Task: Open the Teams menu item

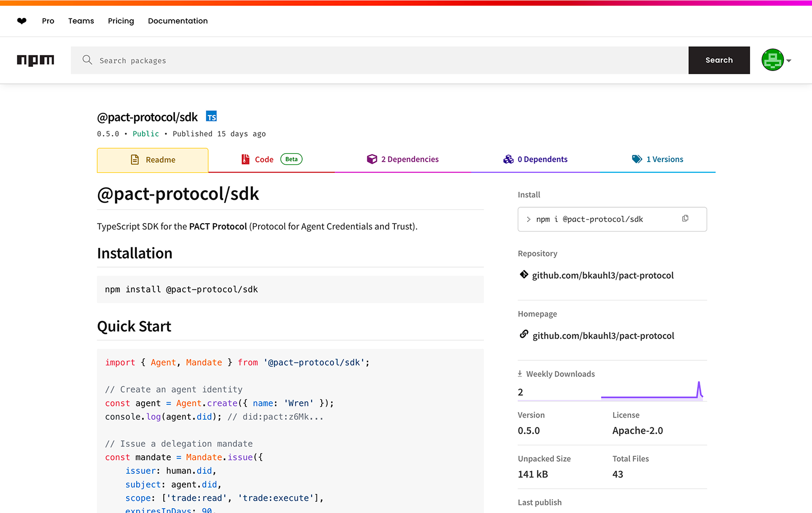Action: pyautogui.click(x=81, y=21)
